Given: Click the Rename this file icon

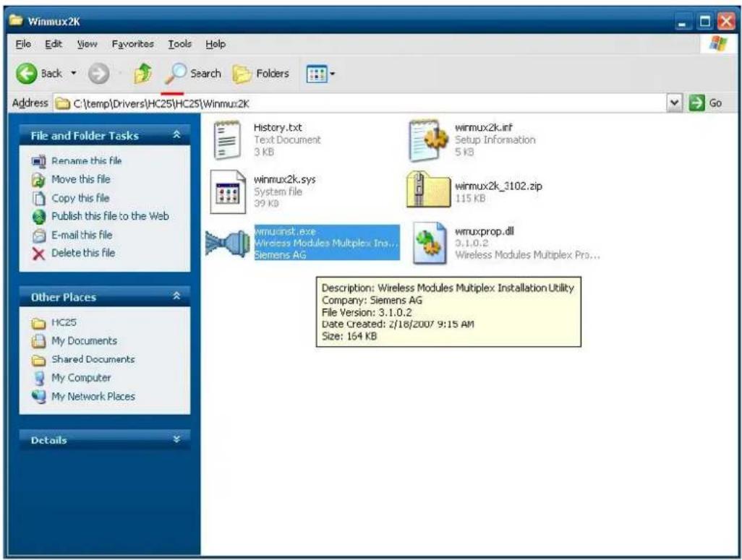Looking at the screenshot, I should pos(38,161).
